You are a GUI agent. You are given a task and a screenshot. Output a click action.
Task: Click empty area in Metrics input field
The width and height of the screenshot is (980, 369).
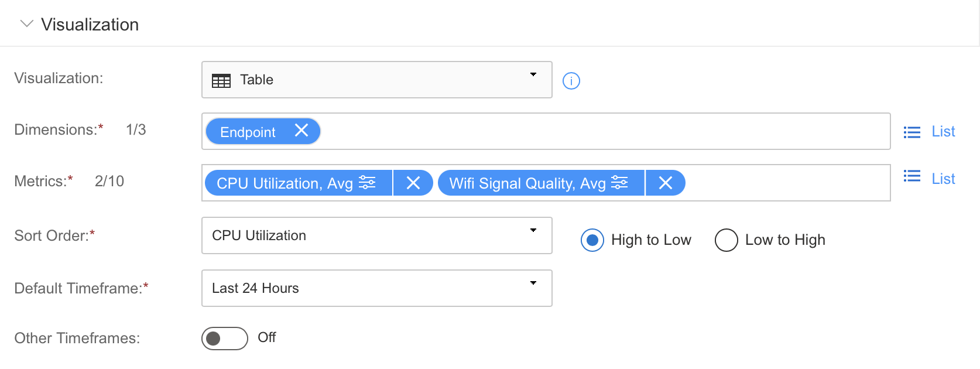point(787,183)
